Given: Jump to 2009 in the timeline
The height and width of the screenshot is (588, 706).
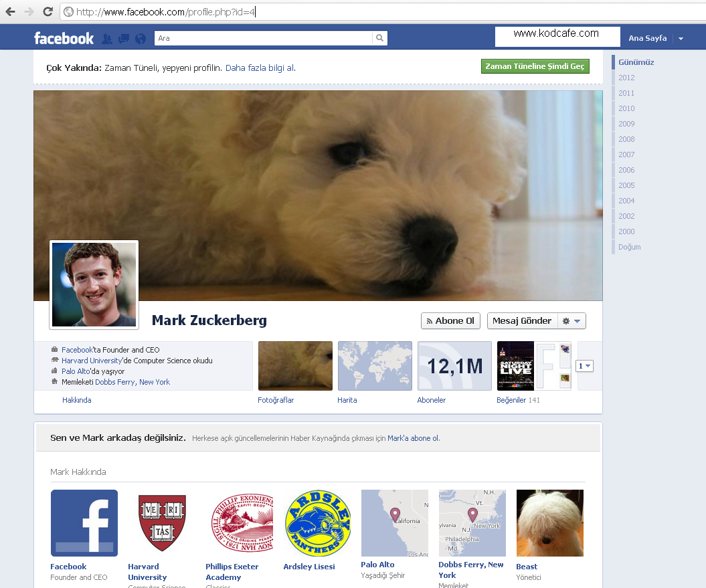Looking at the screenshot, I should (626, 124).
